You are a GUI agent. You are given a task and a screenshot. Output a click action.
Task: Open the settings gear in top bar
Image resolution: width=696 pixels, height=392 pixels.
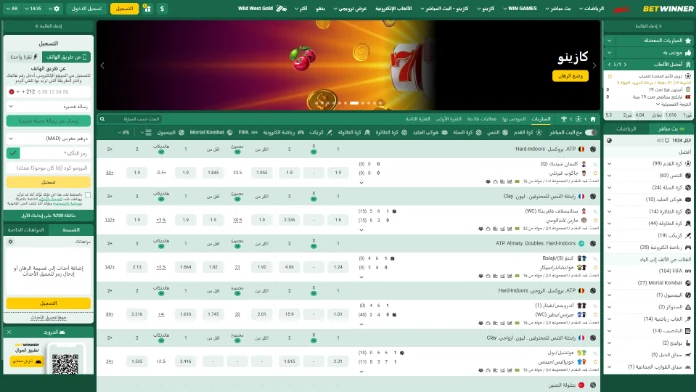point(56,8)
